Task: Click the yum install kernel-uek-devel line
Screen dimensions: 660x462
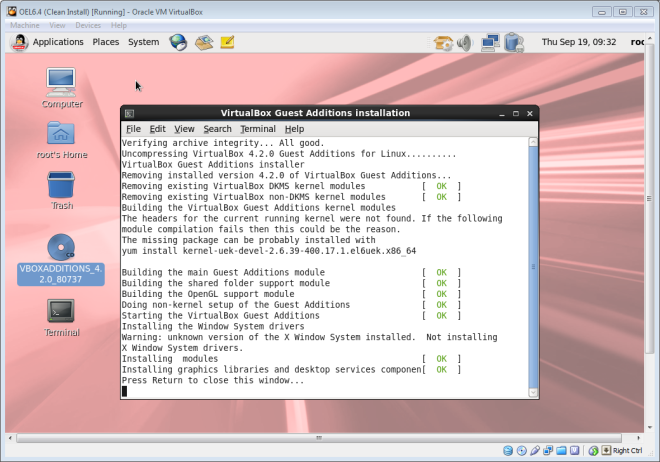Action: click(269, 251)
